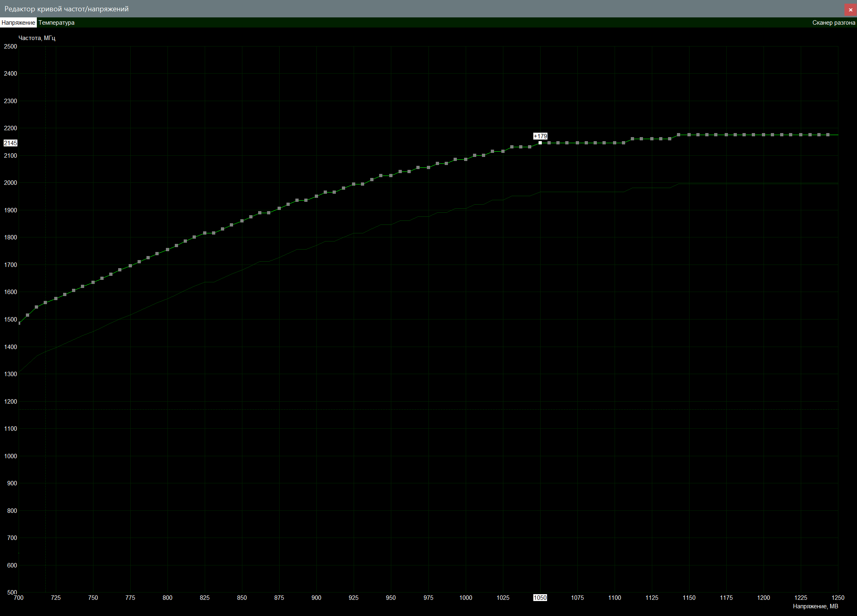The height and width of the screenshot is (616, 857).
Task: Select the curve point at 750 mV
Action: (93, 282)
